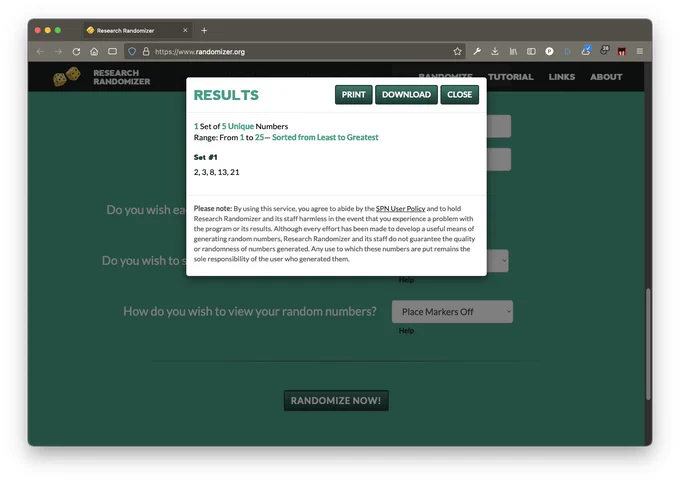Open the tracking protection shield icon
This screenshot has height=483, width=680.
132,51
